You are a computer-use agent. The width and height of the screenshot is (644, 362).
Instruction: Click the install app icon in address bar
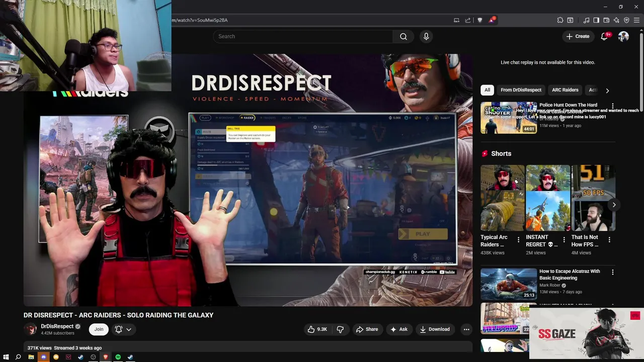(x=456, y=20)
